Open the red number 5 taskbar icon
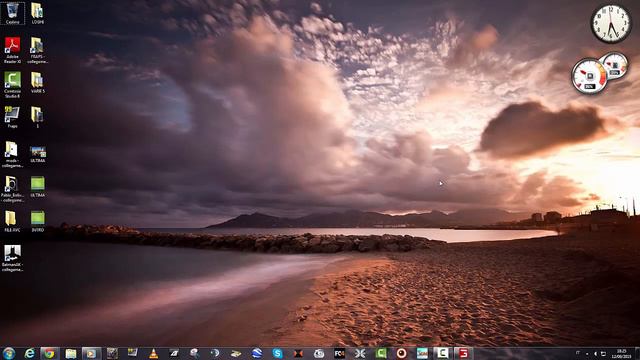The image size is (640, 360). coord(463,353)
